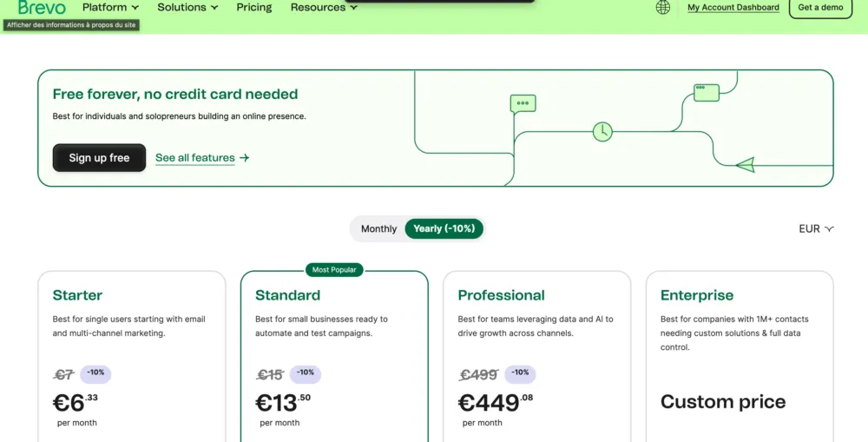The width and height of the screenshot is (868, 442).
Task: Click the Custom price text
Action: (x=723, y=401)
